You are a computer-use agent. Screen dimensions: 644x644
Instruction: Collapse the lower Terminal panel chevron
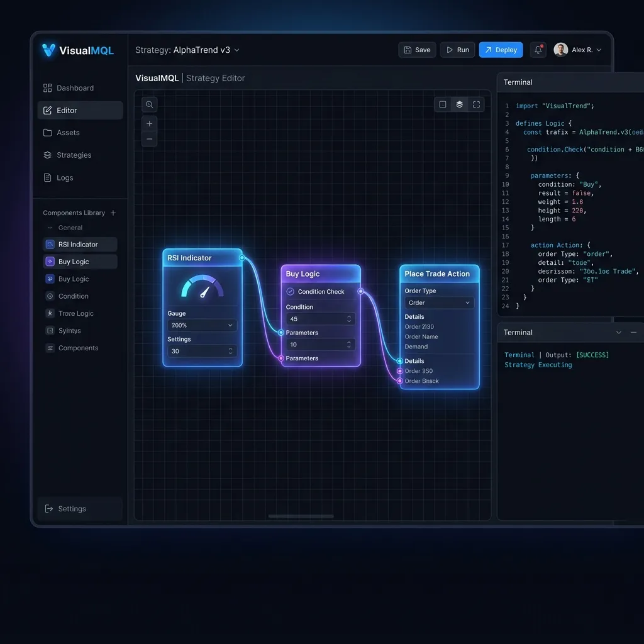(x=619, y=332)
